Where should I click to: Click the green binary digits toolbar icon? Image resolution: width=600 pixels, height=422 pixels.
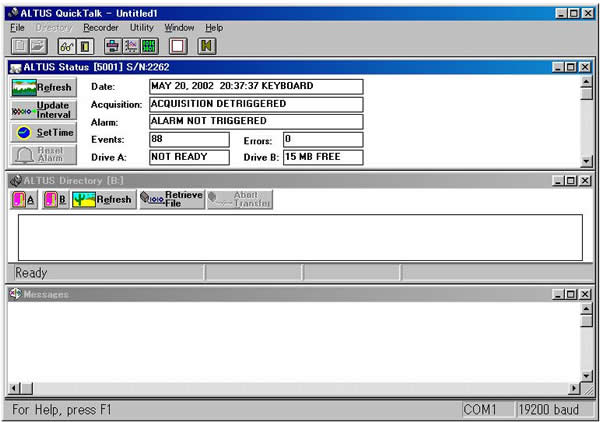149,46
